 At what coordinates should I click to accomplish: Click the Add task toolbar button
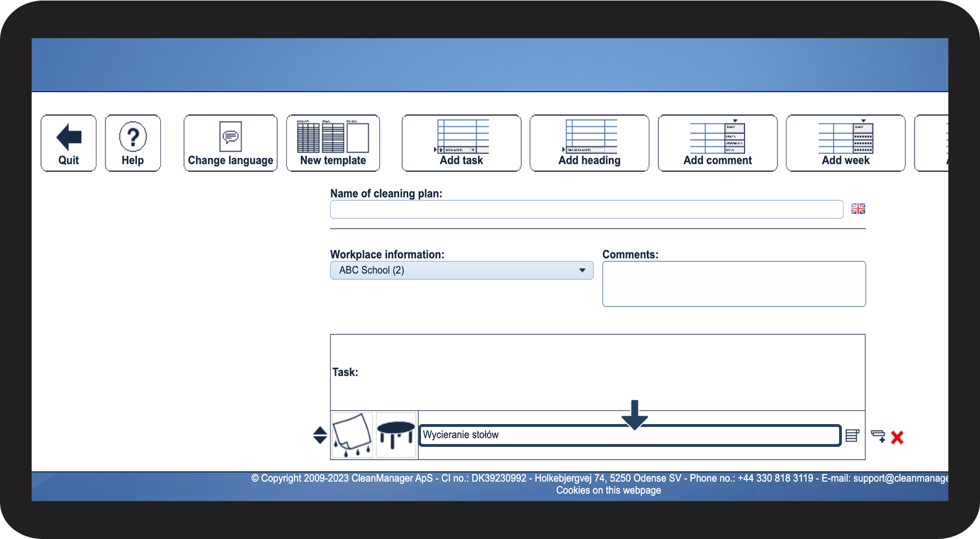pos(461,143)
